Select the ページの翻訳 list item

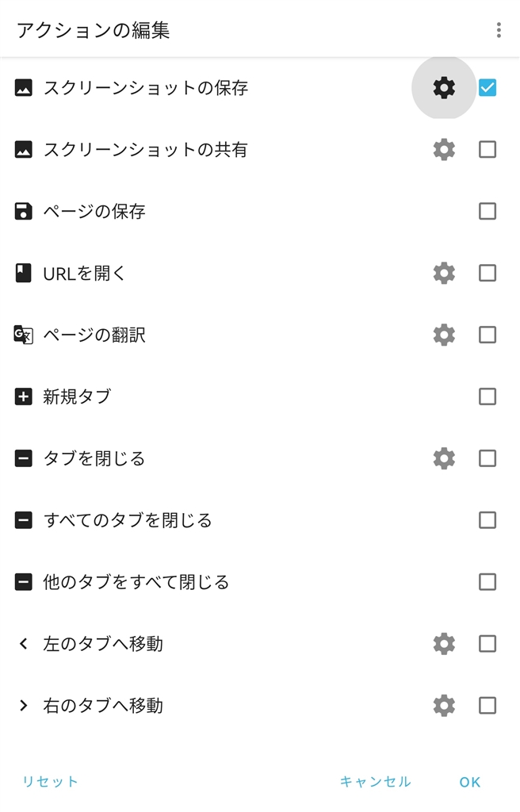[94, 335]
